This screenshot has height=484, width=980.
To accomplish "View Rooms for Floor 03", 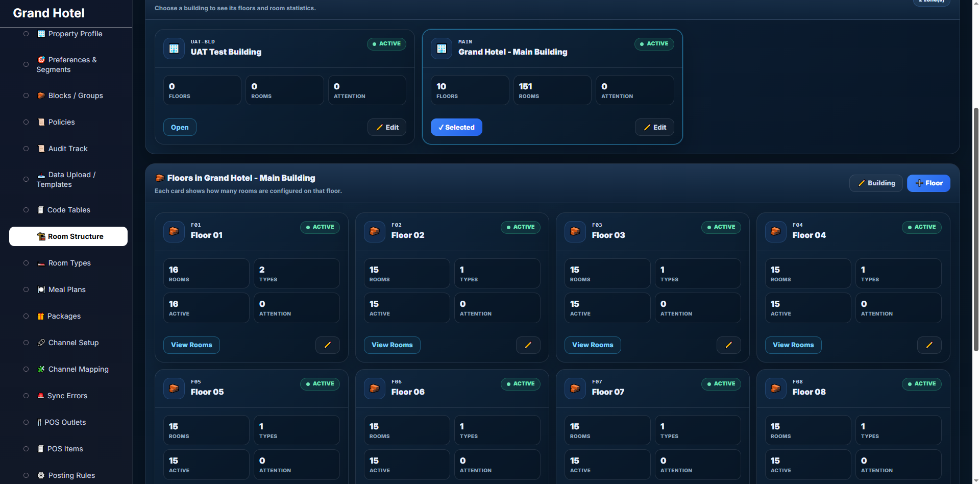I will (x=593, y=345).
